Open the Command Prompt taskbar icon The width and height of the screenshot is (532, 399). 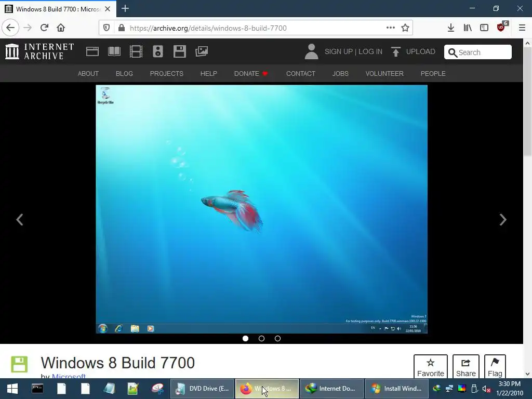pyautogui.click(x=37, y=389)
